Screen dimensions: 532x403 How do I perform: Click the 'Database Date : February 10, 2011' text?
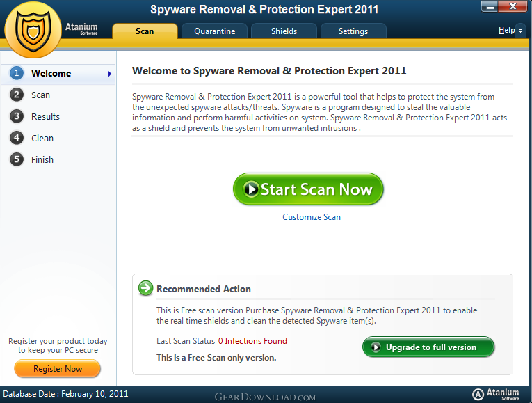click(65, 394)
